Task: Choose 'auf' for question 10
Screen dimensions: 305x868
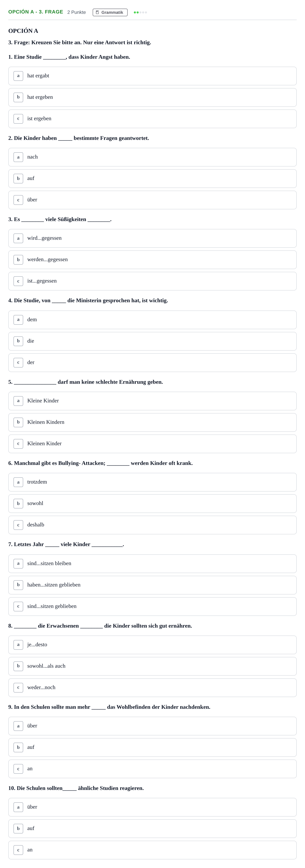Action: (x=152, y=829)
